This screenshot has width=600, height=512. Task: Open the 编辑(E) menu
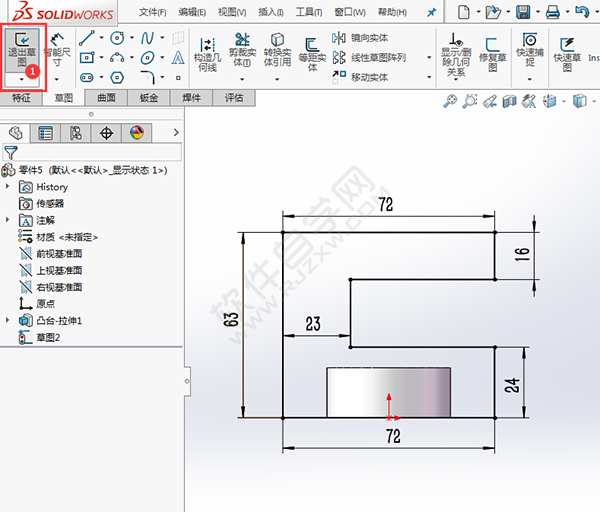pyautogui.click(x=192, y=12)
